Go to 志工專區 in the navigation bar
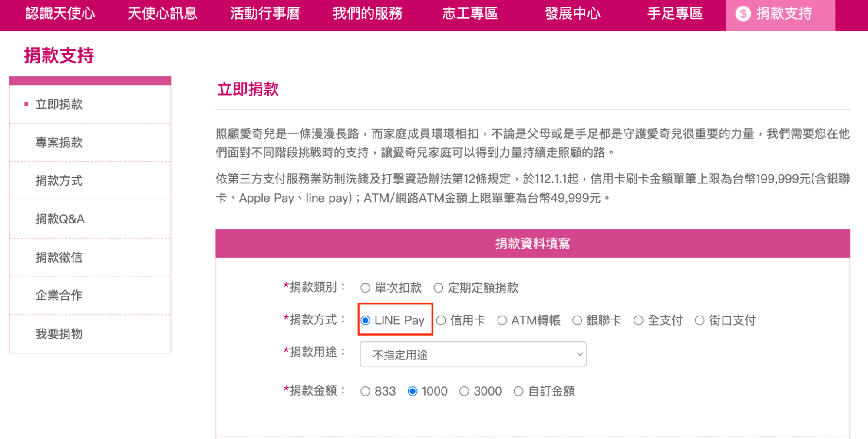The image size is (868, 439). 470,13
